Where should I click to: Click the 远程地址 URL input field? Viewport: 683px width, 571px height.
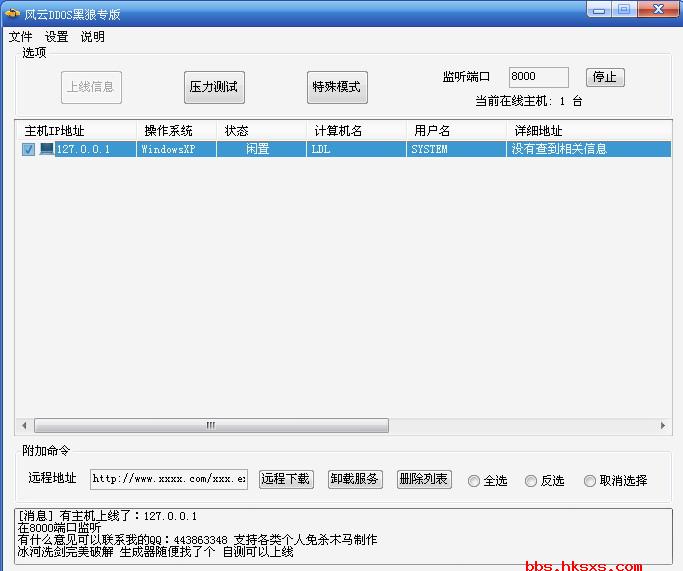[169, 479]
